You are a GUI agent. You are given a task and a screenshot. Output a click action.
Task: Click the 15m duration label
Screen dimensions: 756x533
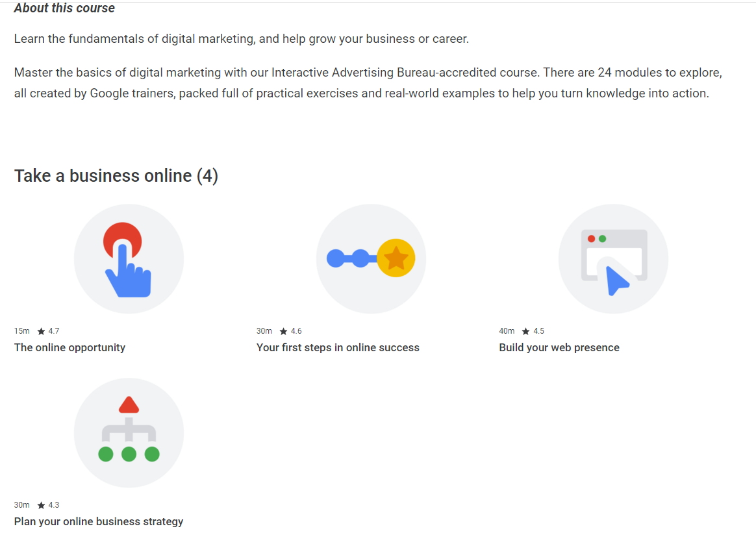click(x=21, y=330)
